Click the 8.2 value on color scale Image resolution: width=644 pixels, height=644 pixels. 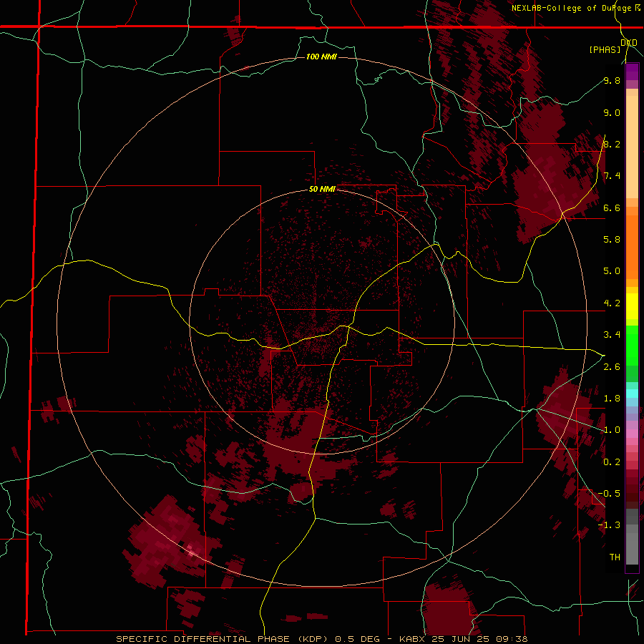tap(612, 144)
